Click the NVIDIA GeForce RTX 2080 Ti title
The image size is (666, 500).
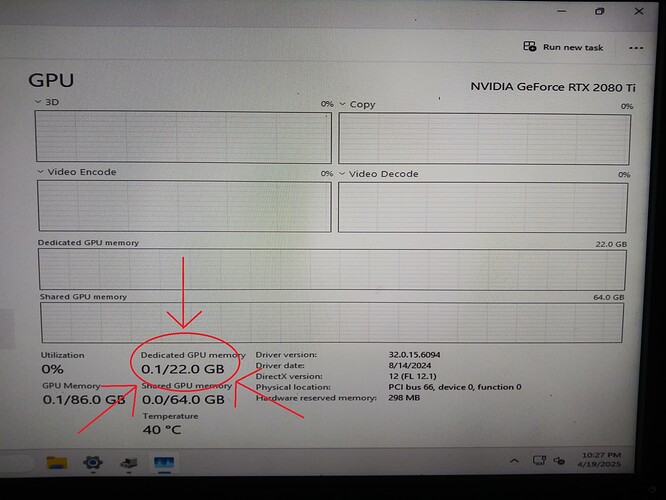[x=553, y=87]
